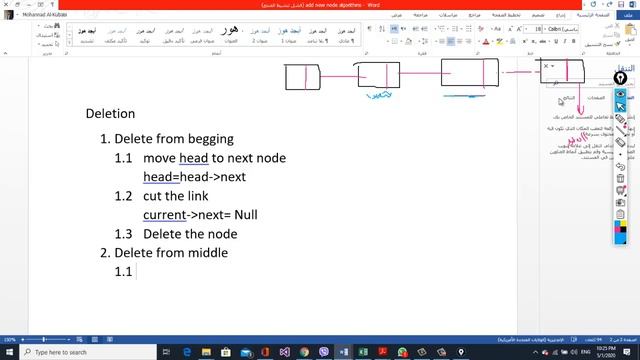Open the Windows Start menu

point(9,352)
